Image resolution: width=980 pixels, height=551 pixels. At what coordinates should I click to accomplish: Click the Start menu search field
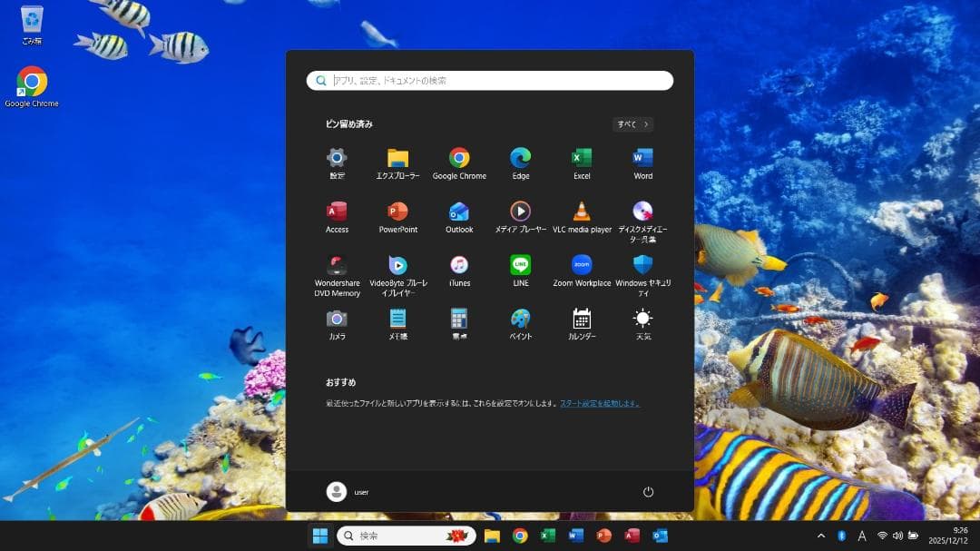click(490, 80)
